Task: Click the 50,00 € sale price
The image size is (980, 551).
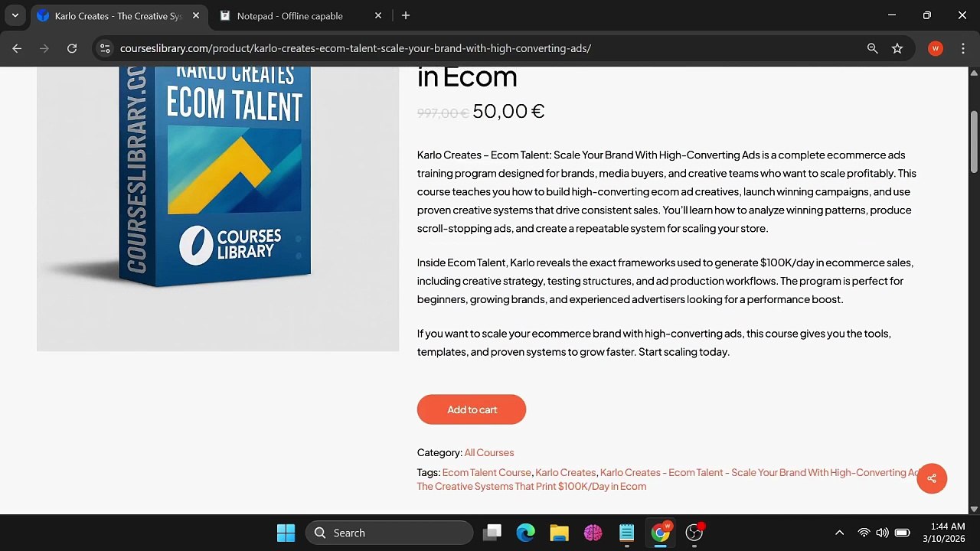Action: tap(508, 111)
